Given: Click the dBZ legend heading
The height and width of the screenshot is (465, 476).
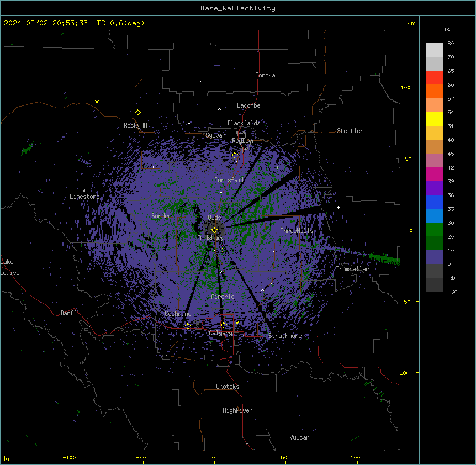Looking at the screenshot, I should tap(447, 29).
